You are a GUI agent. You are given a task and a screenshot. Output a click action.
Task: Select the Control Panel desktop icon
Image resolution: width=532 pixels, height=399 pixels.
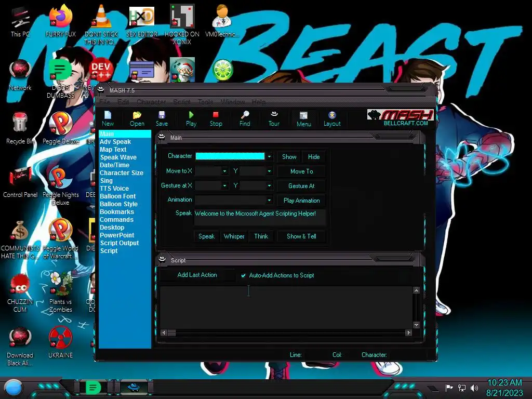[x=20, y=182]
